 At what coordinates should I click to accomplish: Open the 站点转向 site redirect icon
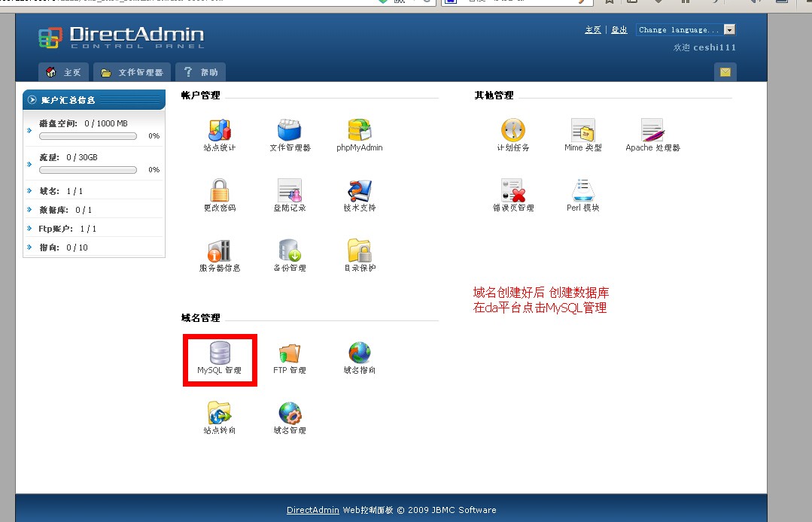(220, 413)
